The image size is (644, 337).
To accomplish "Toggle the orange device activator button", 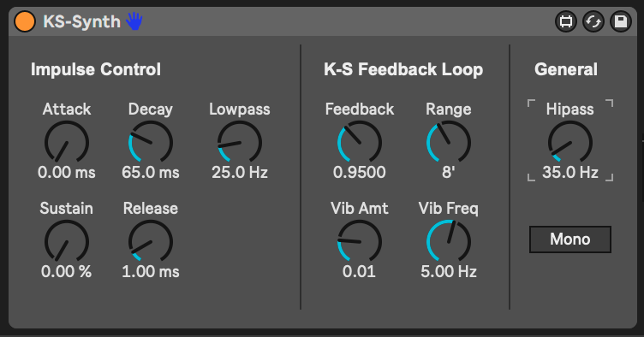I will coord(25,21).
